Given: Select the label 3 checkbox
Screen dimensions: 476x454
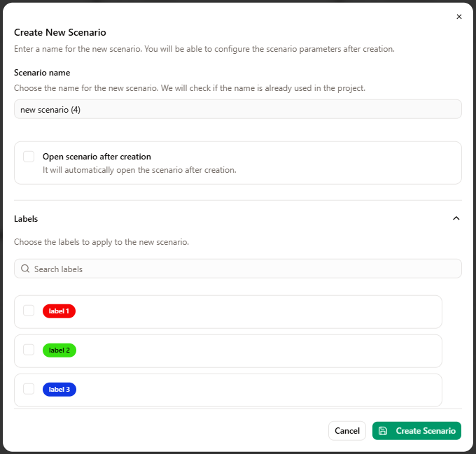Looking at the screenshot, I should point(29,389).
